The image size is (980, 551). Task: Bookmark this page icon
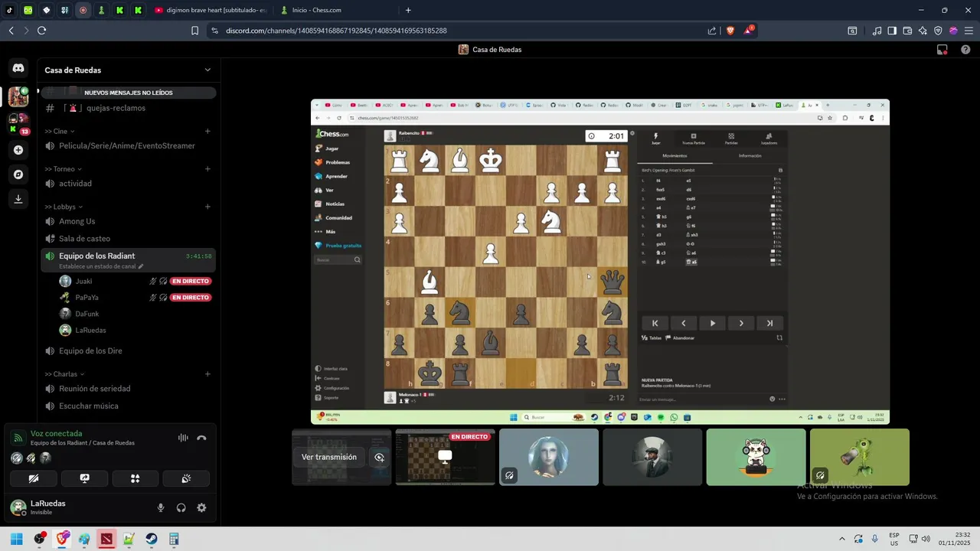click(x=194, y=31)
